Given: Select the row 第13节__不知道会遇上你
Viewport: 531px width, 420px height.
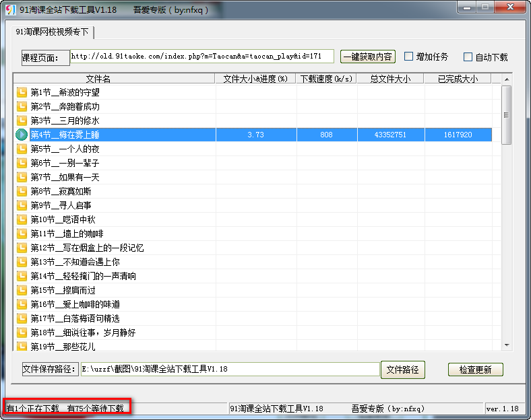Looking at the screenshot, I should (253, 262).
